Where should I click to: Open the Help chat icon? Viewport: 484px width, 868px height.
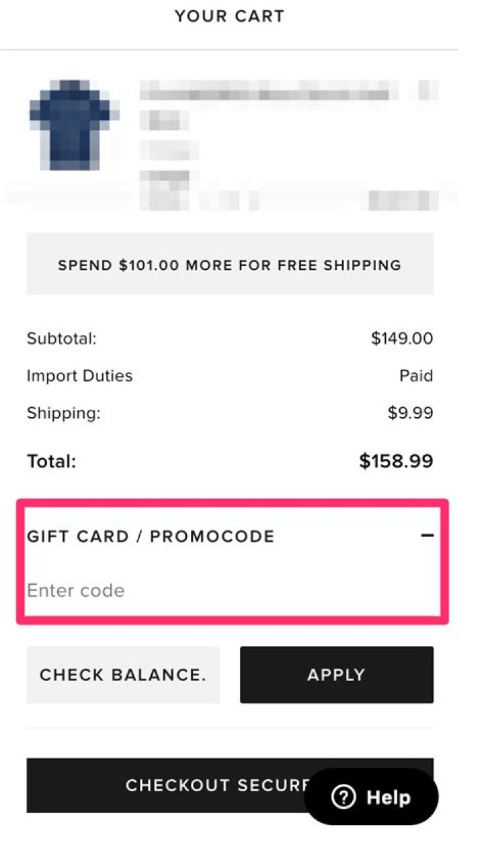click(x=371, y=797)
